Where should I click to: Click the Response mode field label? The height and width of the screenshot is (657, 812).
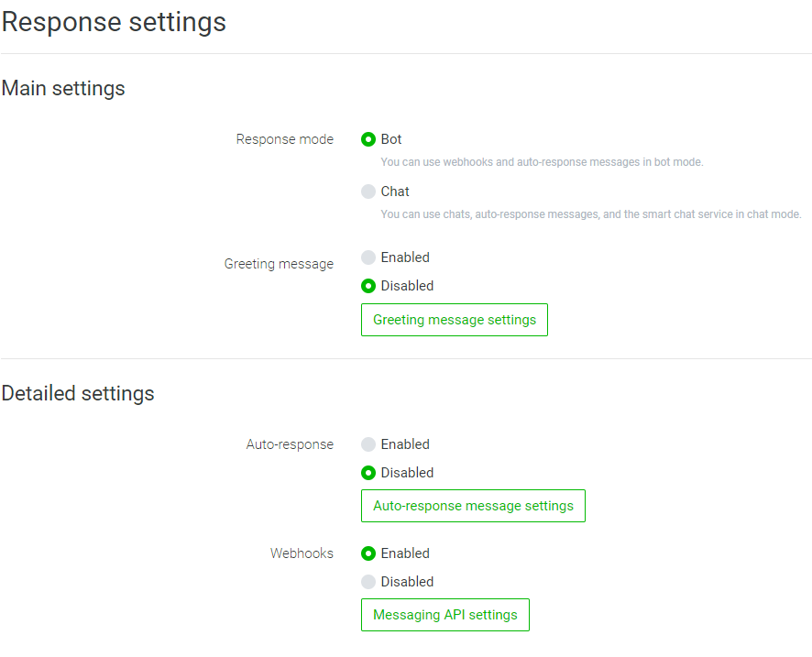(285, 139)
